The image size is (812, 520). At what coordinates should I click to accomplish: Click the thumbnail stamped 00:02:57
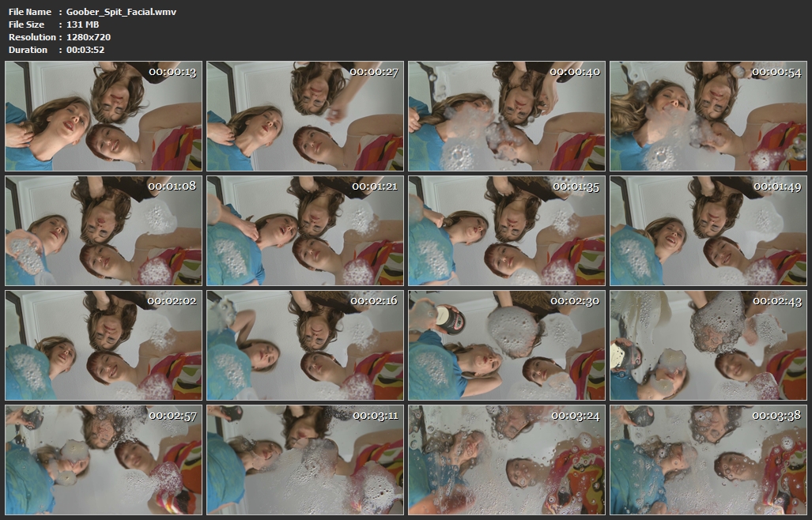tap(104, 460)
